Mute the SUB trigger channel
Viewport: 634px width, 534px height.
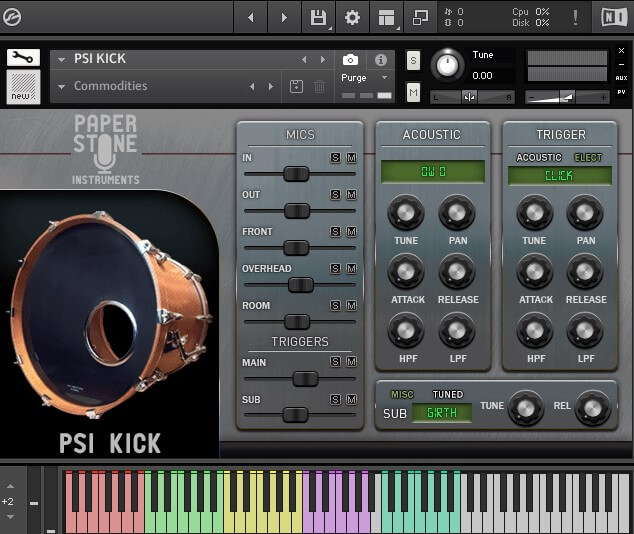pyautogui.click(x=351, y=399)
